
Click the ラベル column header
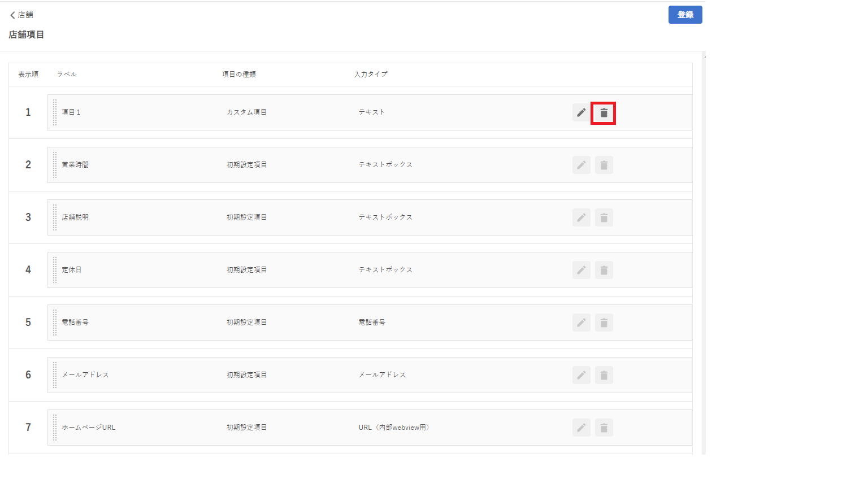point(67,74)
